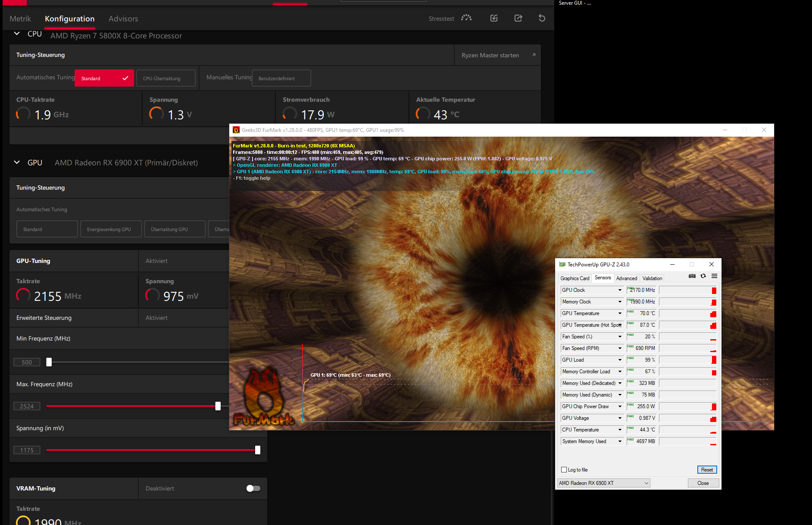Click the GPU Clock 2170.0 MHz value
This screenshot has height=525, width=812.
click(x=641, y=290)
